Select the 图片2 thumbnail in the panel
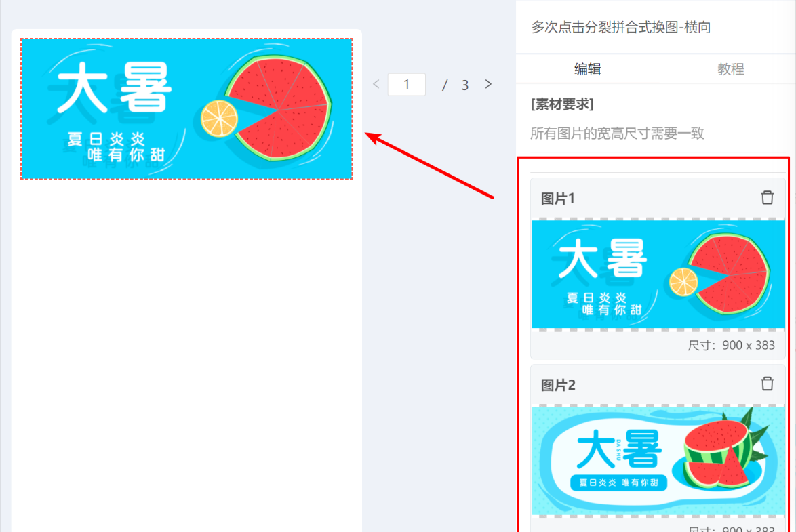 coord(658,460)
